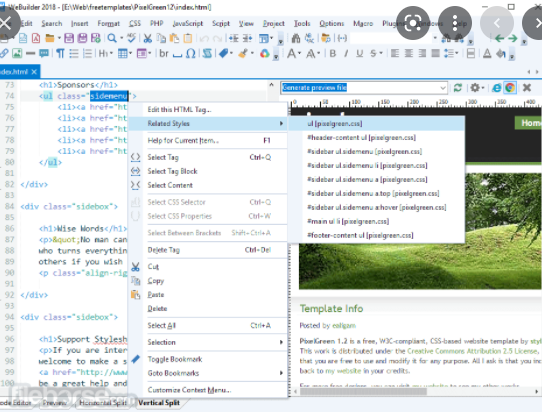The height and width of the screenshot is (412, 542).
Task: Choose Customize Context Menu entry
Action: tap(208, 390)
